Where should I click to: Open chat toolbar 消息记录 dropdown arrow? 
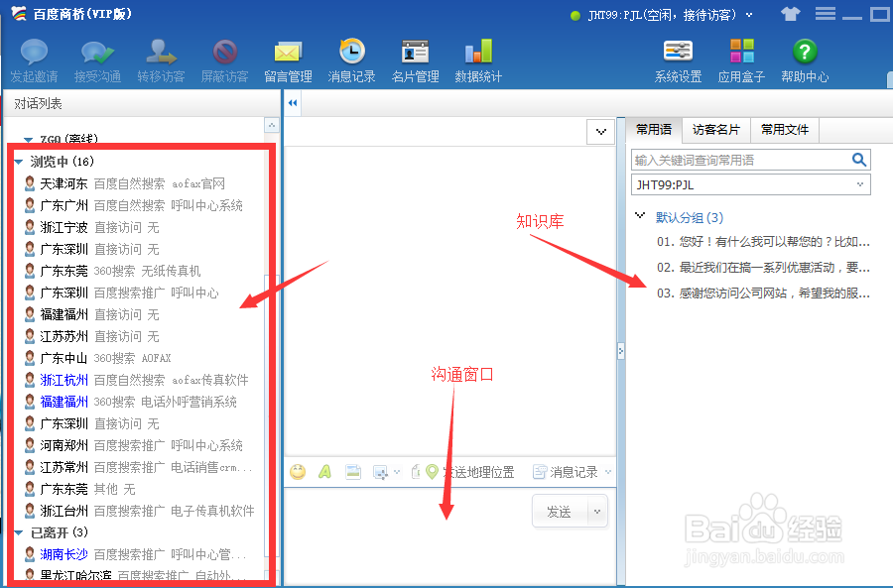(x=608, y=472)
